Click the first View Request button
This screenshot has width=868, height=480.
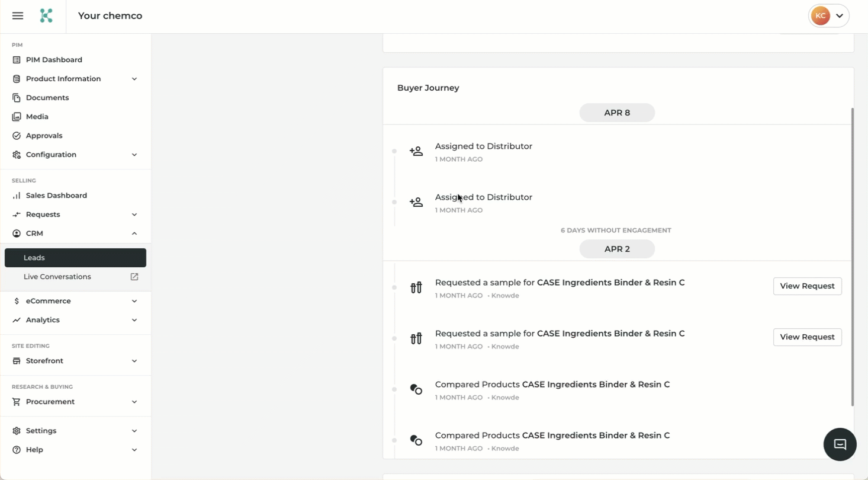coord(807,286)
